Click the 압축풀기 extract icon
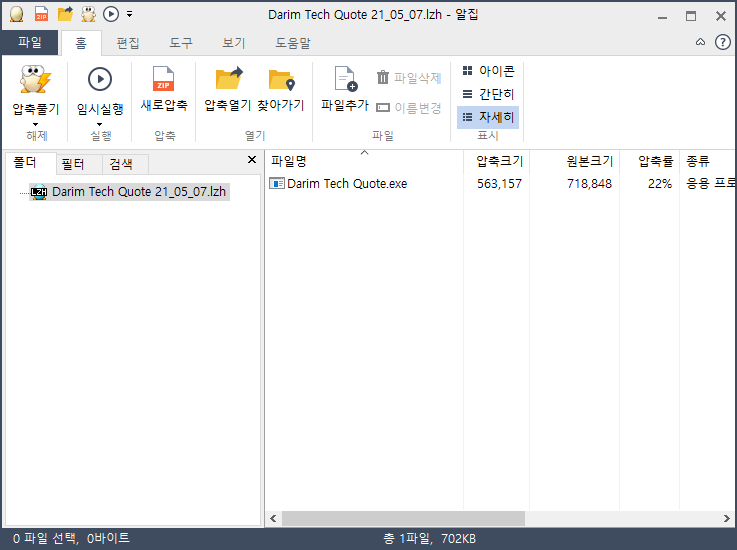This screenshot has width=737, height=550. (36, 79)
